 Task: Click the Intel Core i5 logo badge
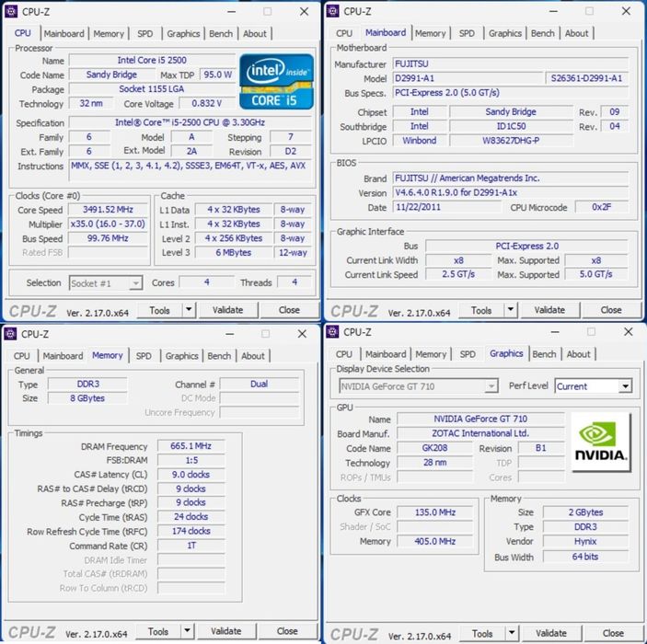(x=276, y=82)
